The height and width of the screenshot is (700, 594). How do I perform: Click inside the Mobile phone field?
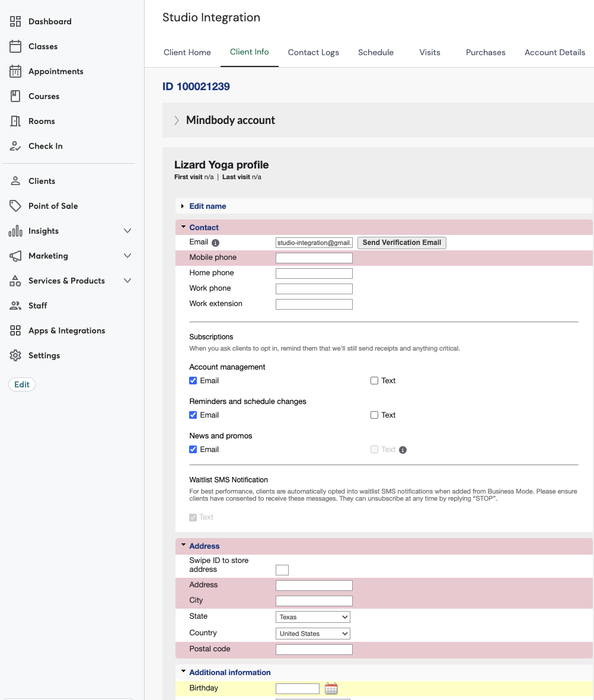tap(314, 257)
